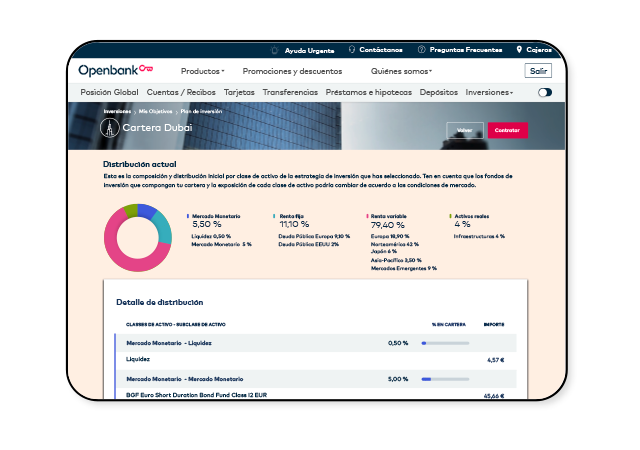The height and width of the screenshot is (450, 640).
Task: Click the Volver button
Action: (x=464, y=131)
